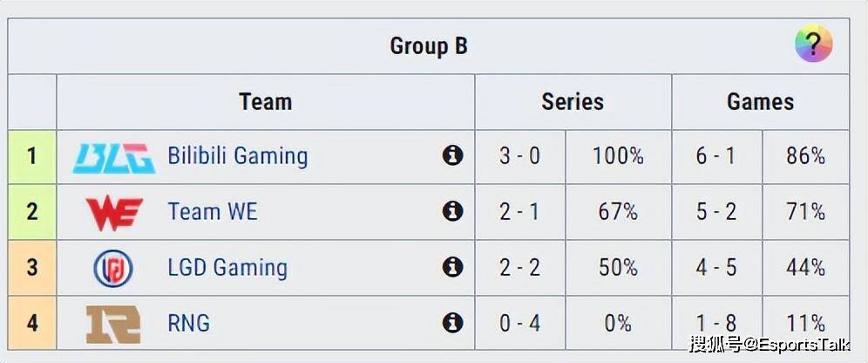Open the Team WE link
868x363 pixels.
tap(213, 212)
